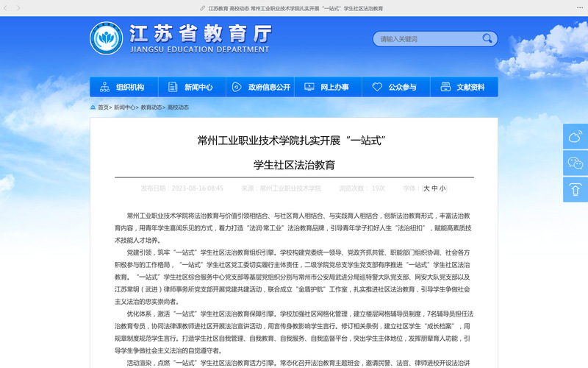Click the magnifier search icon
The width and height of the screenshot is (588, 368).
[488, 38]
